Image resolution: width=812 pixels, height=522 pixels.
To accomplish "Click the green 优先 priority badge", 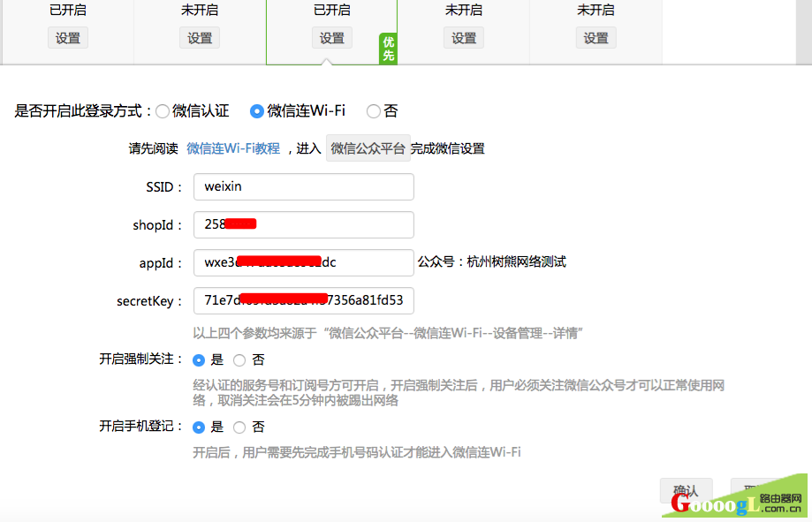I will pyautogui.click(x=388, y=49).
